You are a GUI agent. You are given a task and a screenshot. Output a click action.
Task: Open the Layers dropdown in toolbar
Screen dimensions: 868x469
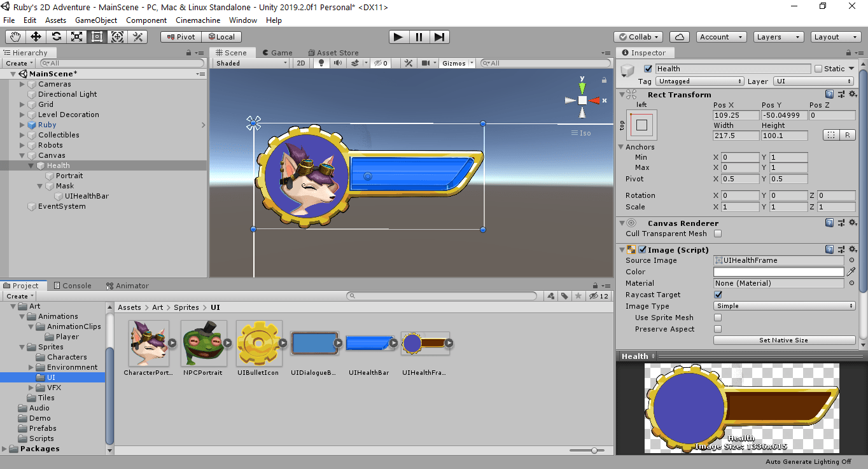pyautogui.click(x=778, y=37)
